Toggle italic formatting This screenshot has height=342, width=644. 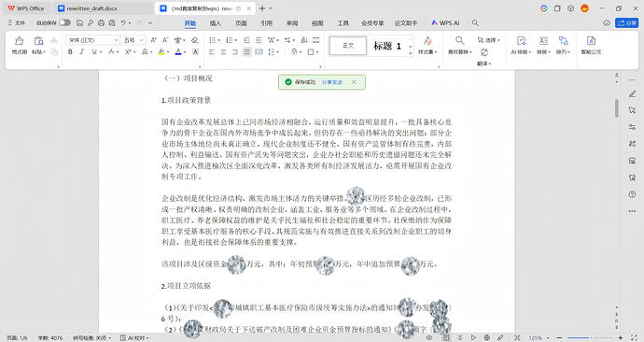(x=82, y=51)
